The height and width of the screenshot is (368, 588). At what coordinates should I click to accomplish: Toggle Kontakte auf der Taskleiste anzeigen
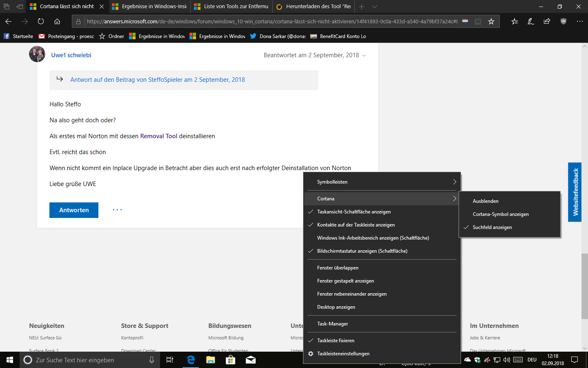pos(382,225)
